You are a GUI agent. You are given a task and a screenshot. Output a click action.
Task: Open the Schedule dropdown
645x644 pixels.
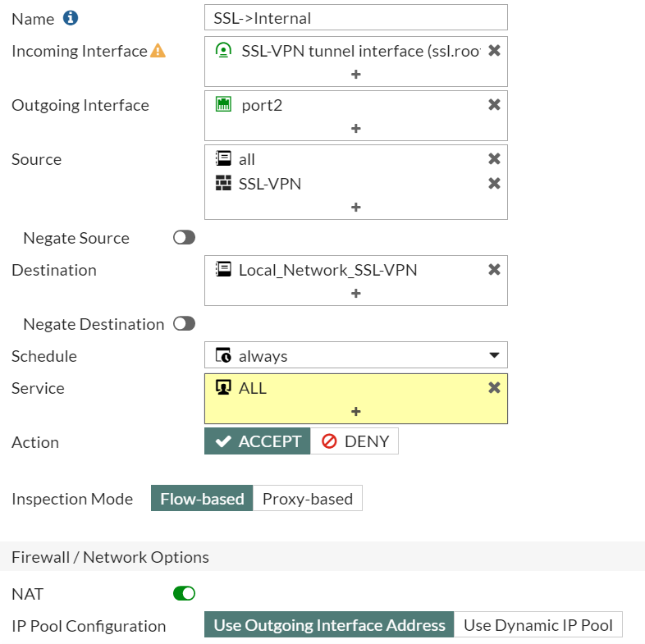tap(356, 355)
